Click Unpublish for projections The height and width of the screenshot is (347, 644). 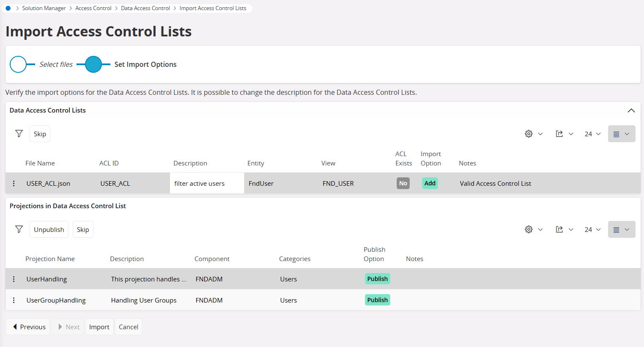click(49, 229)
